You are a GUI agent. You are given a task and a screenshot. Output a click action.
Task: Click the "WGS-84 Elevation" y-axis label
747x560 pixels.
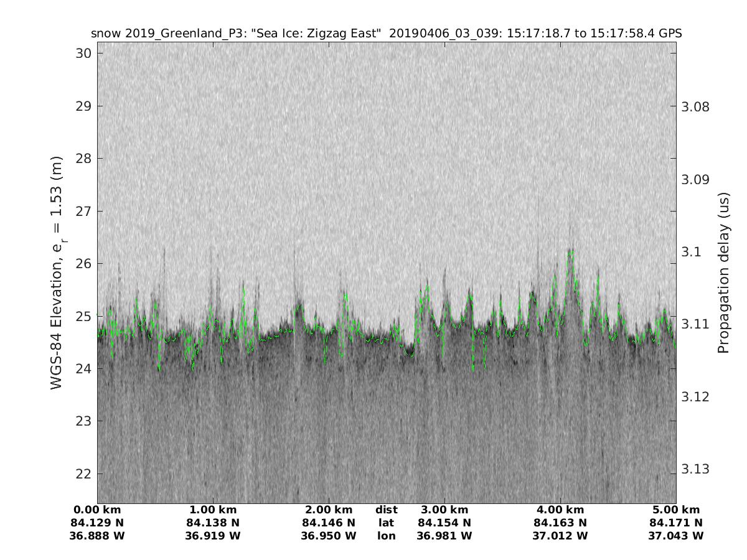point(57,274)
